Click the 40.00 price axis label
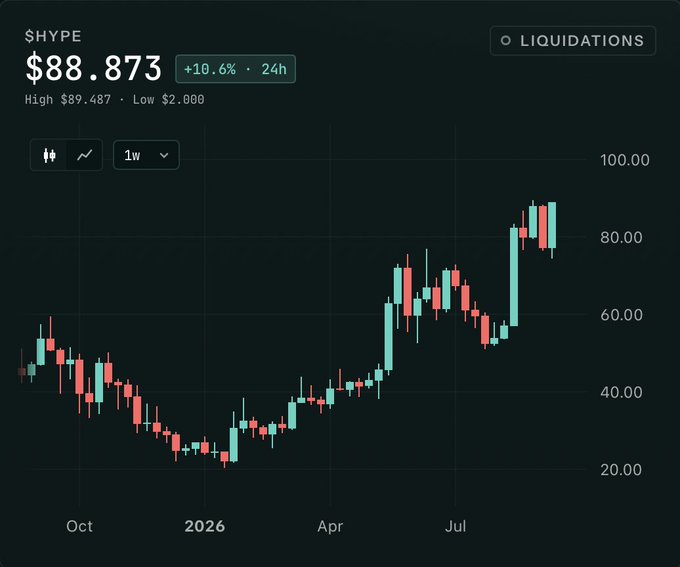 pos(621,393)
